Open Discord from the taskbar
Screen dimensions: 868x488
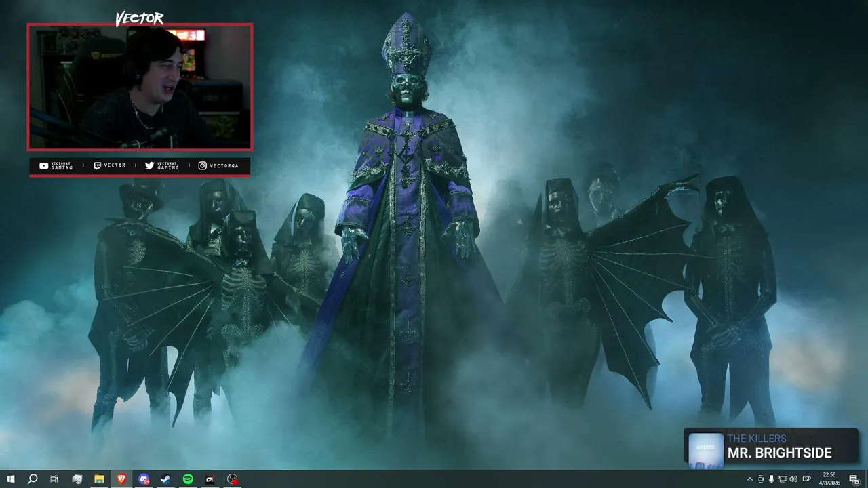[x=144, y=479]
